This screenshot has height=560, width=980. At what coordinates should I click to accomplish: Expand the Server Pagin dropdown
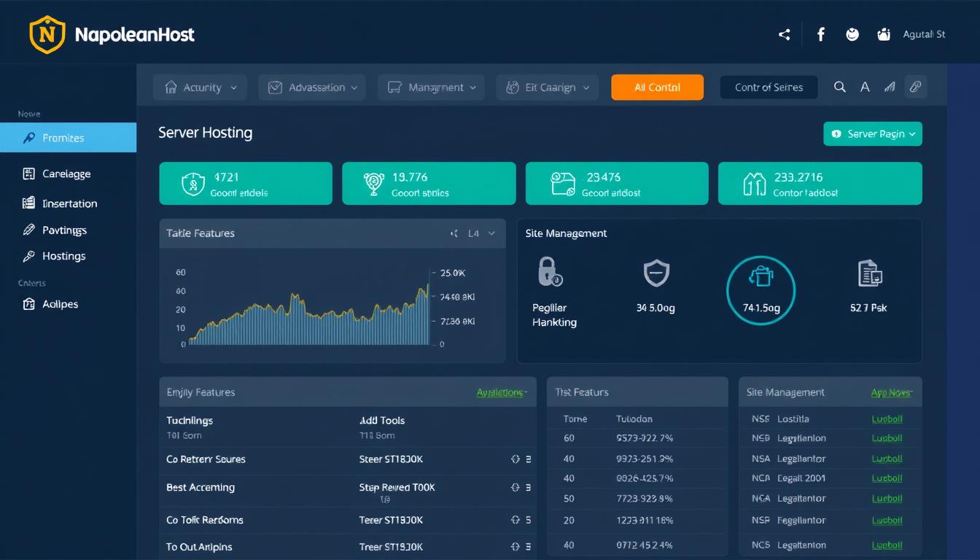coord(873,134)
